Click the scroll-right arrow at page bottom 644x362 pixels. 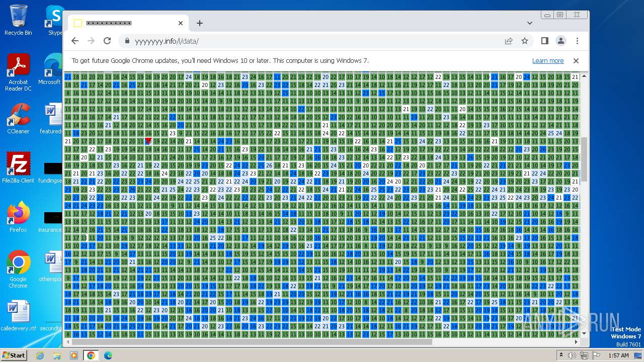[x=577, y=342]
